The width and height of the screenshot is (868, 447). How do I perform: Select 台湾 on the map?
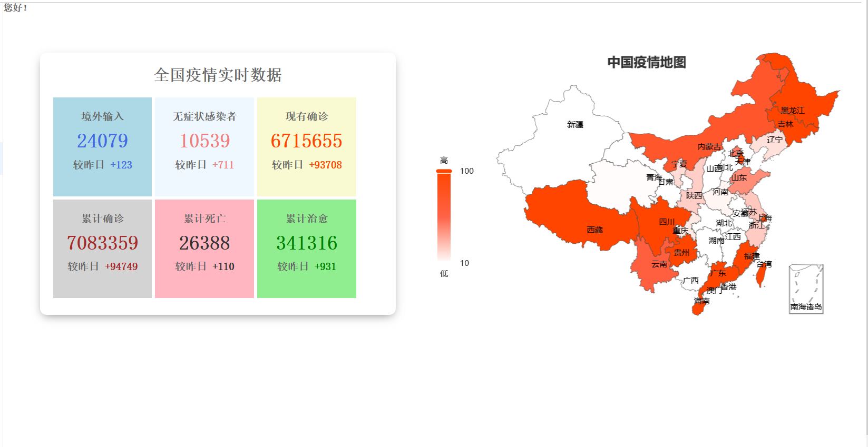click(760, 274)
